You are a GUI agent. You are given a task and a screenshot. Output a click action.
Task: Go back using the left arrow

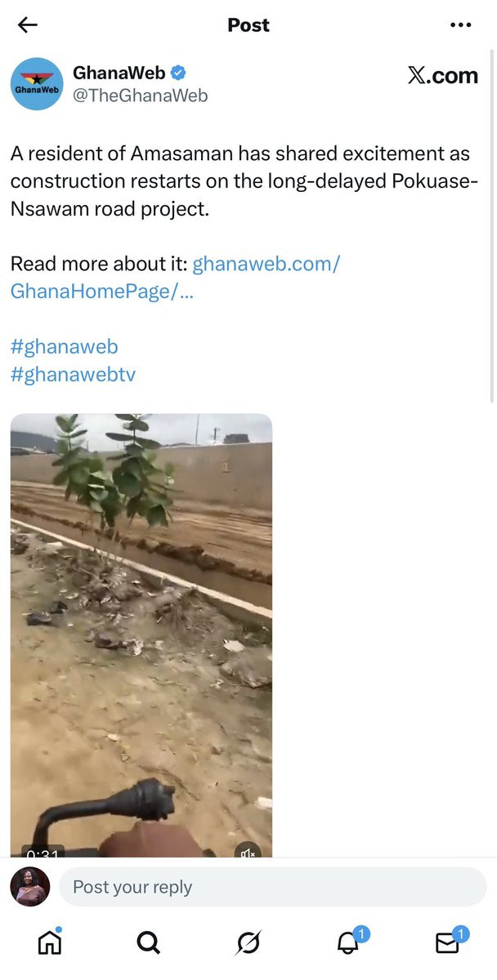tap(28, 25)
